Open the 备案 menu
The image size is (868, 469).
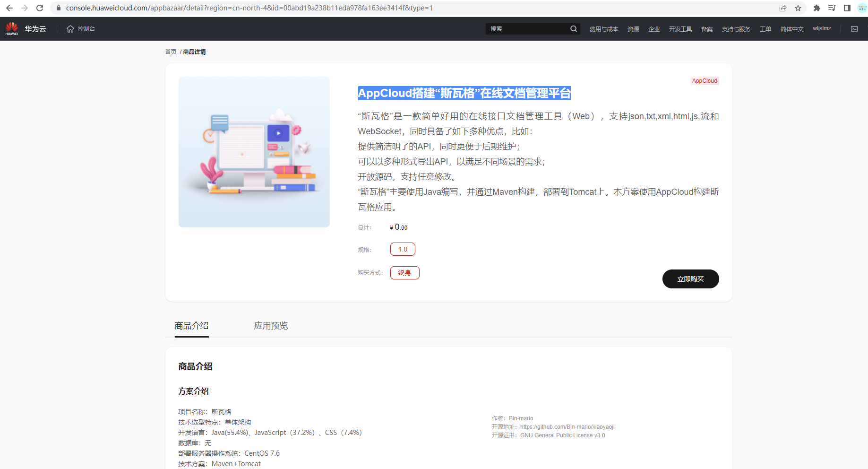coord(707,29)
